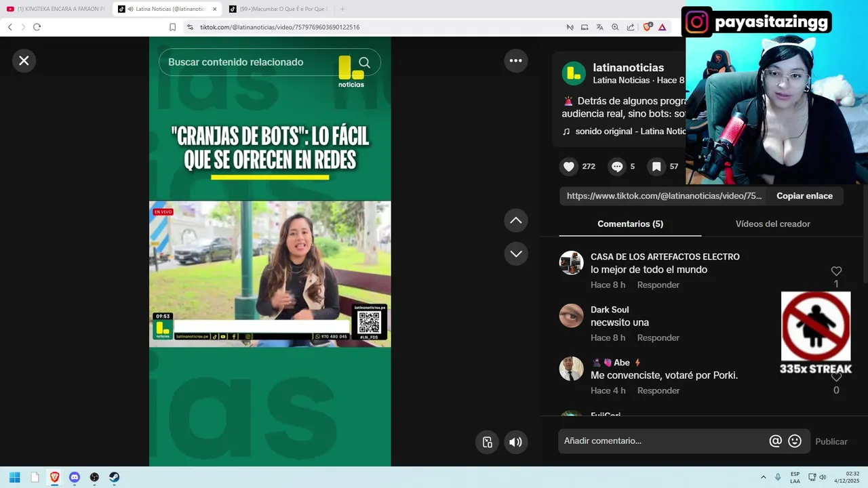Screen dimensions: 868x488
Task: Reply to Dark Soul's comment
Action: 658,338
